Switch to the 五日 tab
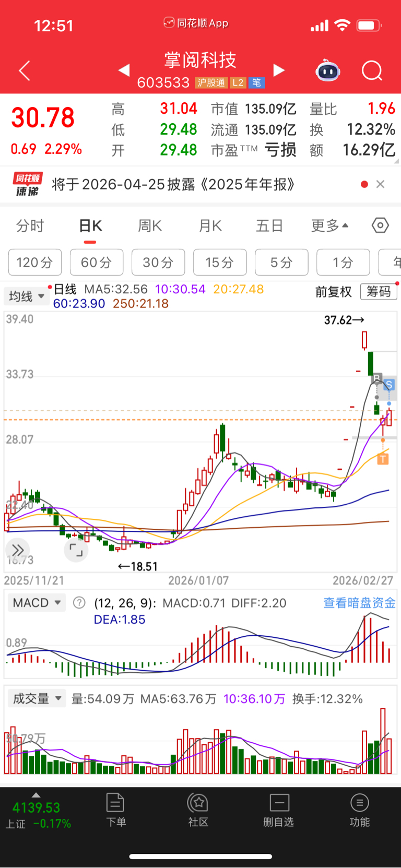This screenshot has height=868, width=401. pos(269,226)
